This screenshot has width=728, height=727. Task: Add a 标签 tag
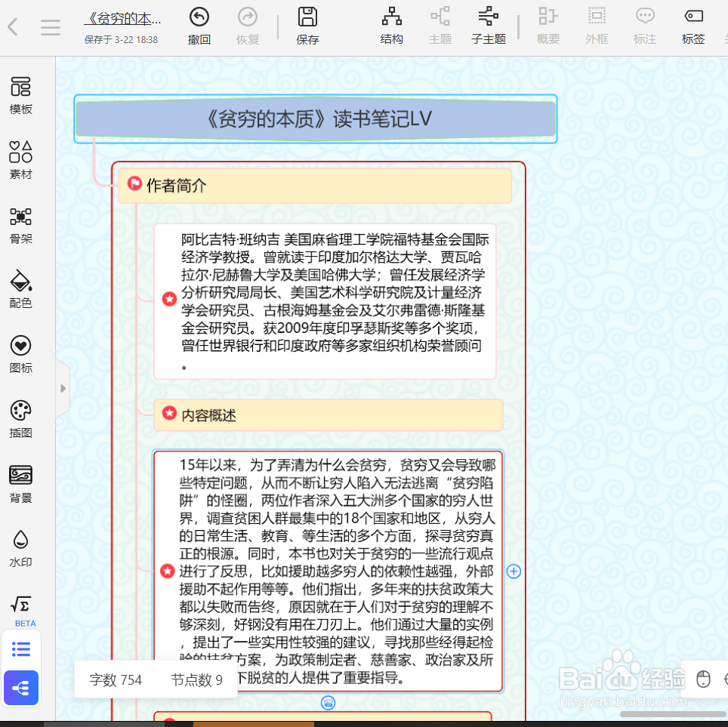tap(693, 26)
